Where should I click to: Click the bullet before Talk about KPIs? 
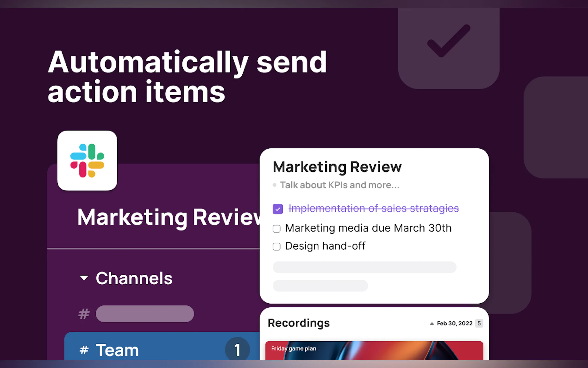274,185
